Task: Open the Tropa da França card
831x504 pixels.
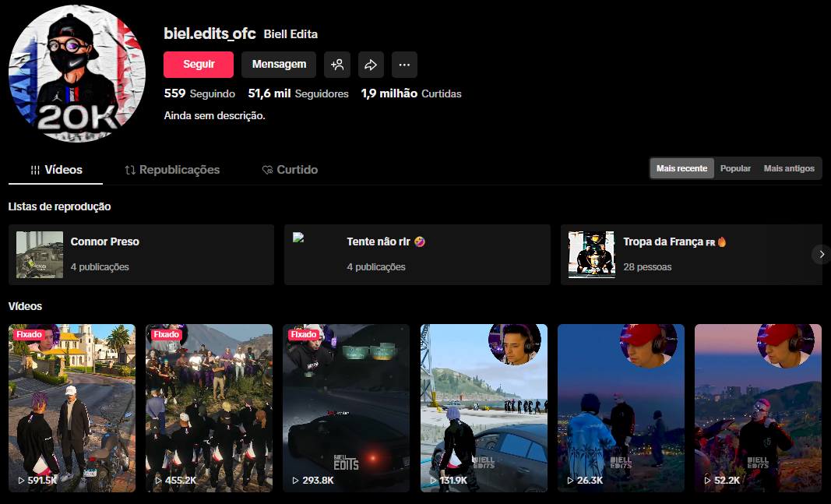Action: pos(691,255)
